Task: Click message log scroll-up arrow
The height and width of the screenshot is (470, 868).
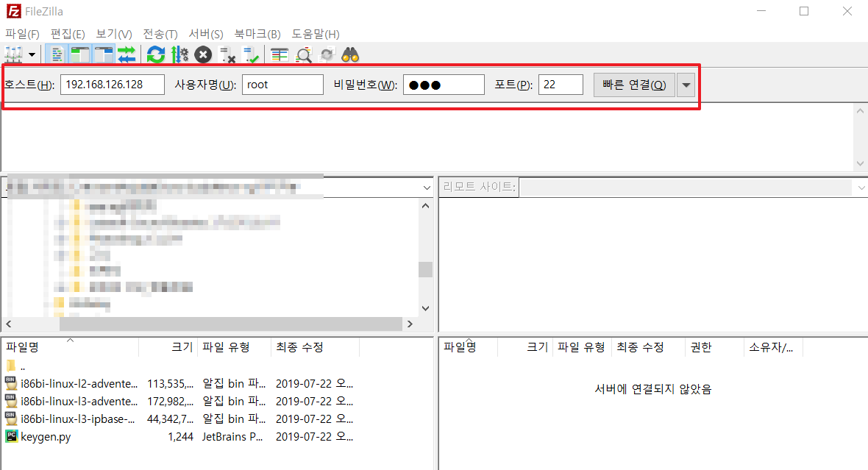Action: click(x=860, y=111)
